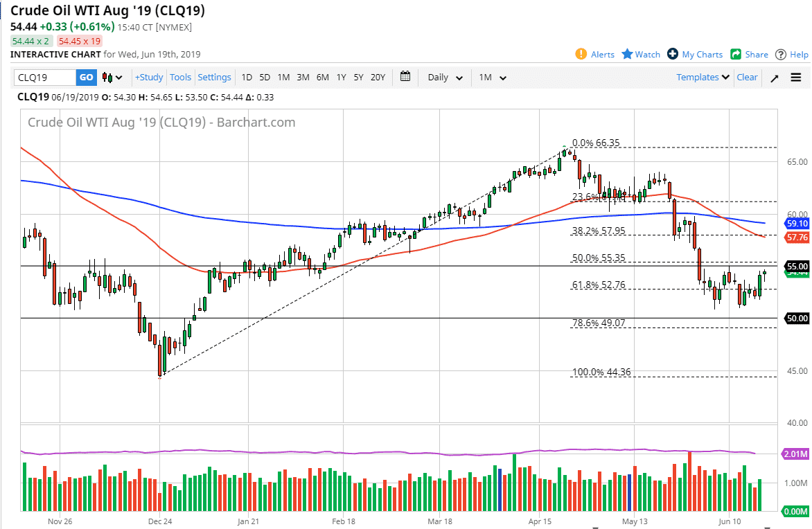Open the hamburger chart menu
Image resolution: width=812 pixels, height=529 pixels.
pyautogui.click(x=795, y=77)
